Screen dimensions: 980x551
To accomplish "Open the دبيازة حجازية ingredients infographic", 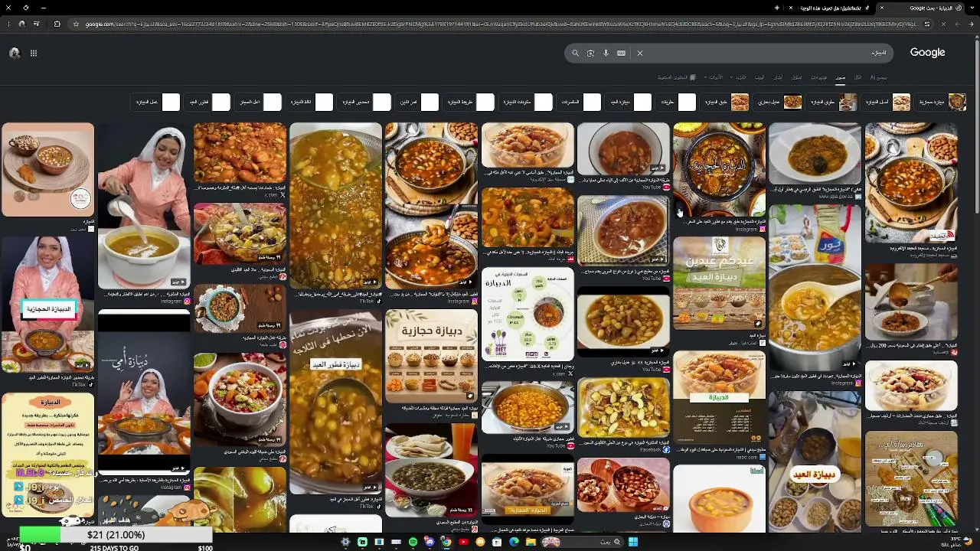I will 431,355.
